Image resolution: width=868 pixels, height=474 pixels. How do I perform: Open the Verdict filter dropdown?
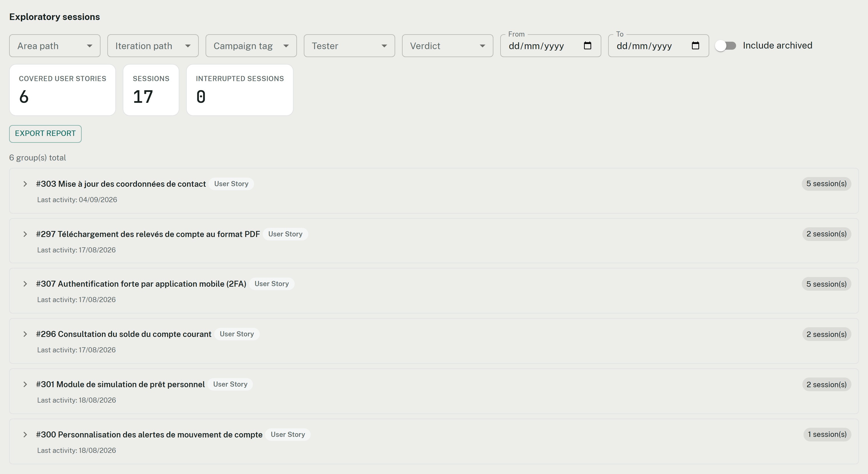pyautogui.click(x=447, y=46)
